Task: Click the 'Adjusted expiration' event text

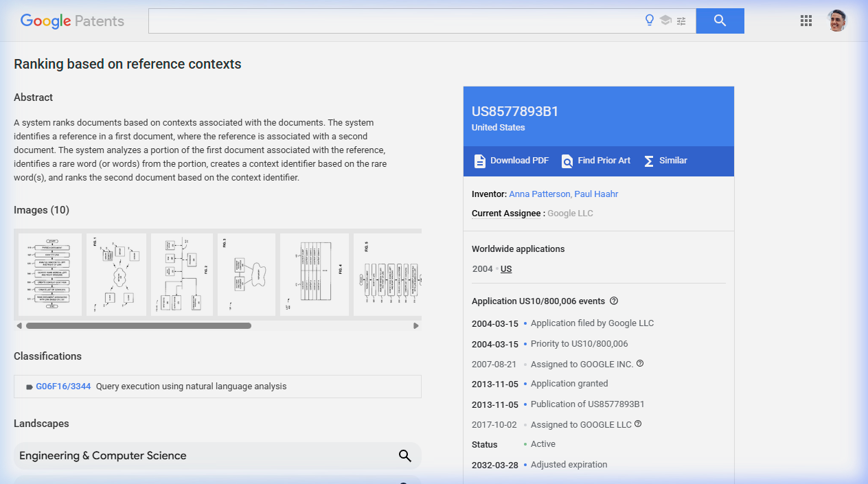Action: [569, 465]
